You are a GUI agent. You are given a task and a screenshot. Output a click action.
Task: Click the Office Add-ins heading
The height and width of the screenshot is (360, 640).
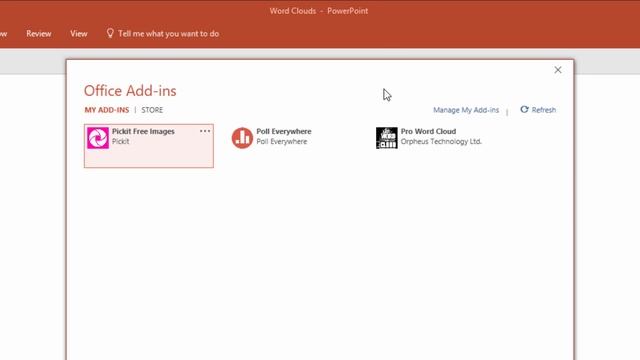(x=130, y=91)
